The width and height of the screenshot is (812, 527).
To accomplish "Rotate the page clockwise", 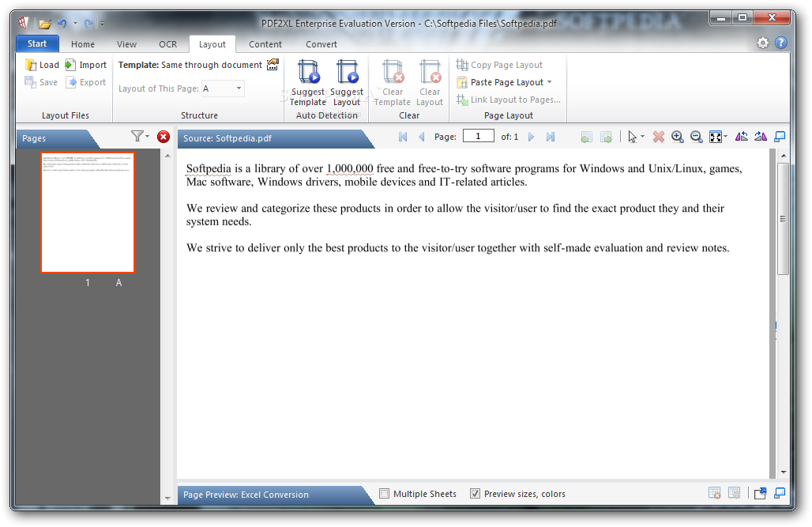I will (x=760, y=137).
